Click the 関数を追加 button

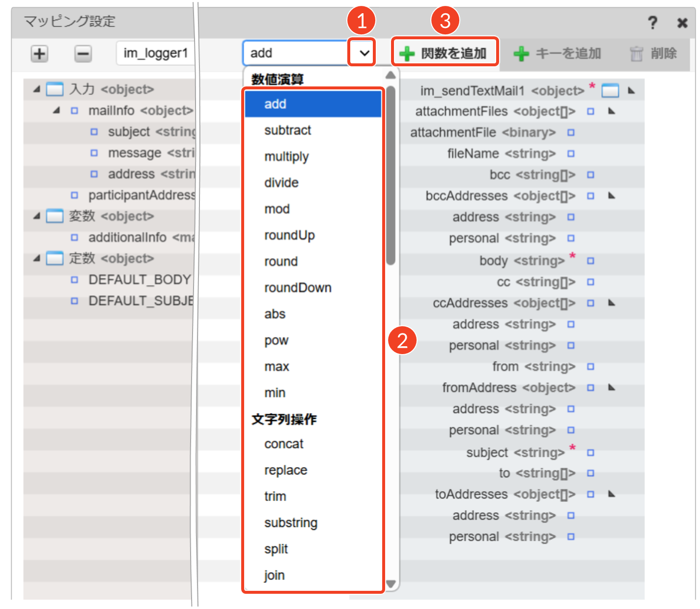click(445, 53)
